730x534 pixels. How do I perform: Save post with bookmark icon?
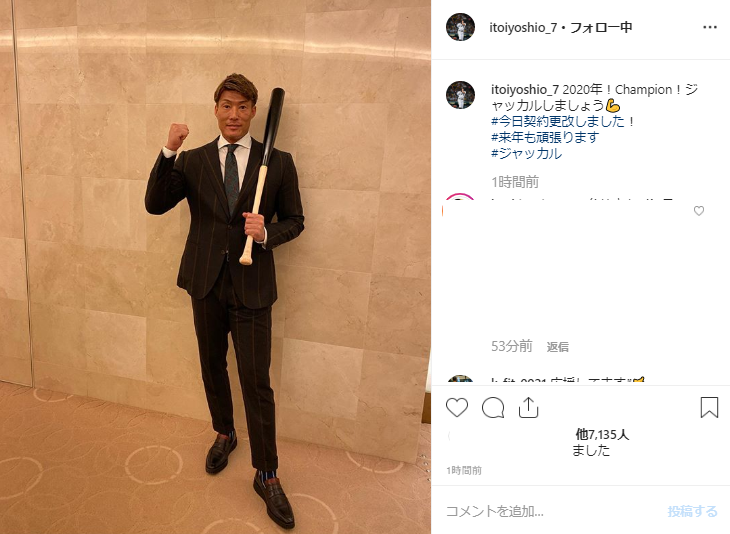(709, 407)
